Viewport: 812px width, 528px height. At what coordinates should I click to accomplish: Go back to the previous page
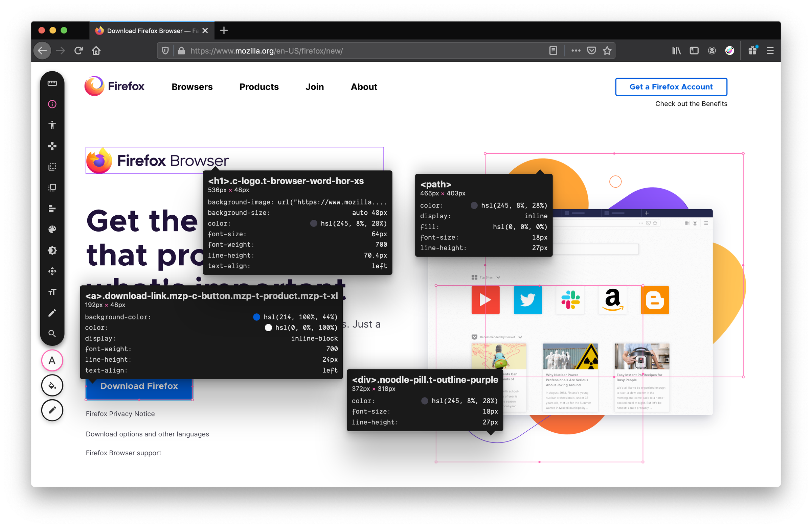tap(42, 51)
